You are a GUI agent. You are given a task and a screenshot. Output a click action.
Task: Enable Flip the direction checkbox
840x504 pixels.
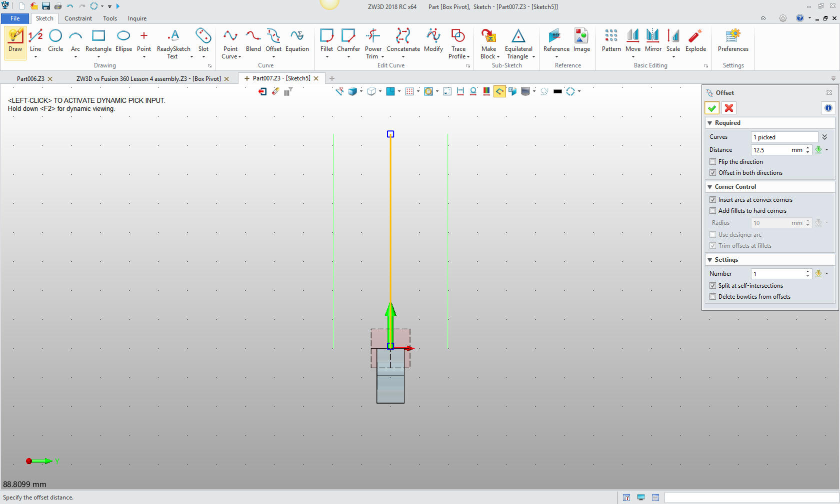[713, 162]
